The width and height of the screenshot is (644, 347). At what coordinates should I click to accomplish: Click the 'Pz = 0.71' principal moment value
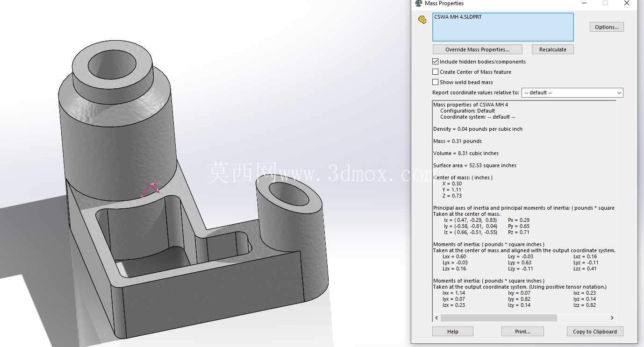[518, 232]
